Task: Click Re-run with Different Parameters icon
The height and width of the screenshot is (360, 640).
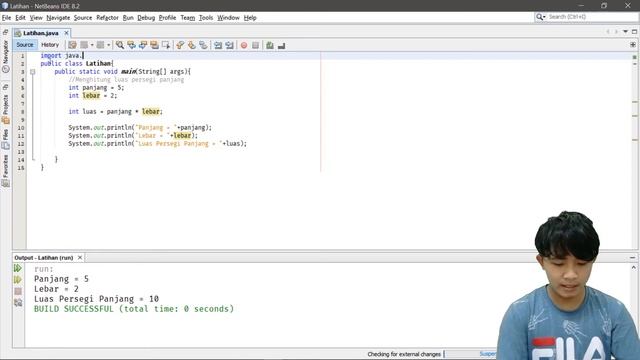Action: (x=18, y=280)
